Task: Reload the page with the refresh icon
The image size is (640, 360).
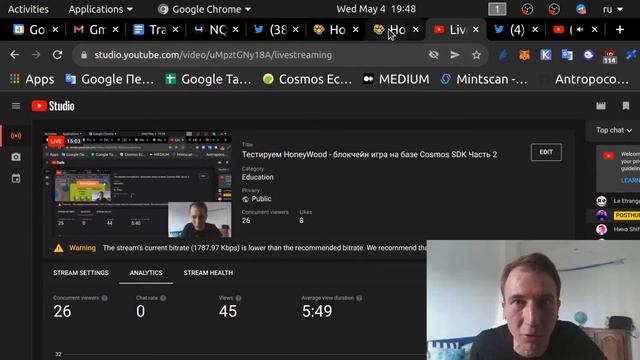Action: point(58,55)
